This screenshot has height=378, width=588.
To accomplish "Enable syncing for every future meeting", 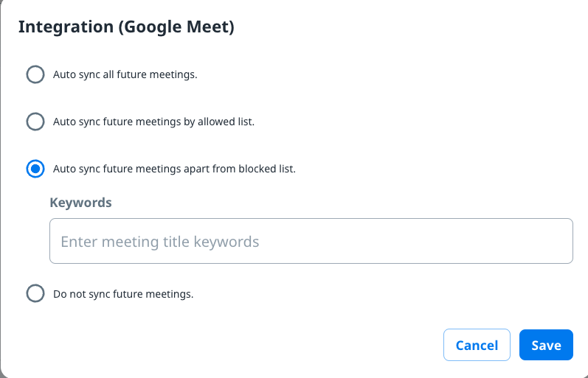I will (35, 74).
